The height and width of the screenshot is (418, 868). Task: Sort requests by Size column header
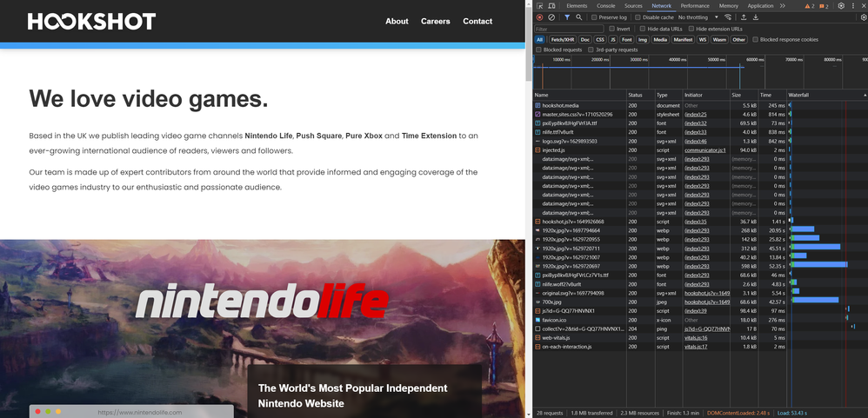pos(744,95)
